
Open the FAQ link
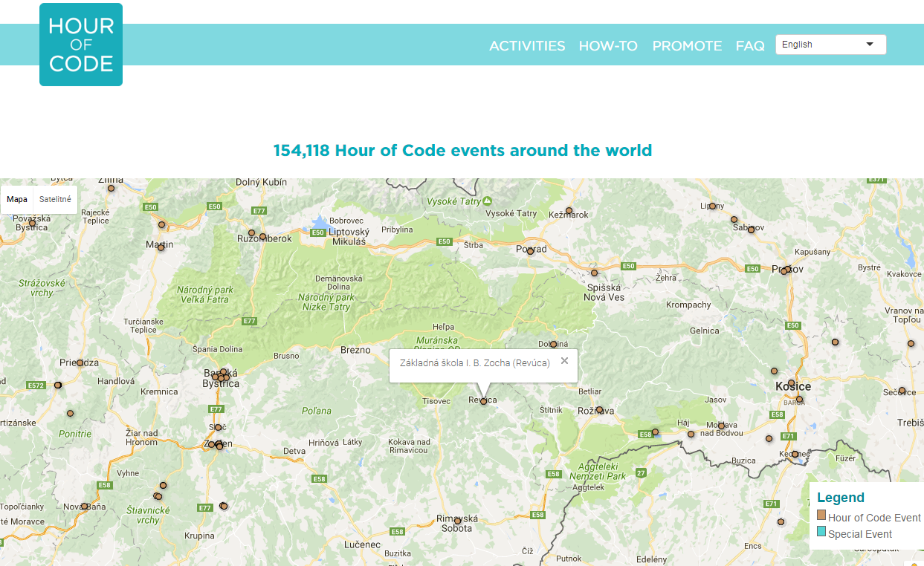[750, 46]
